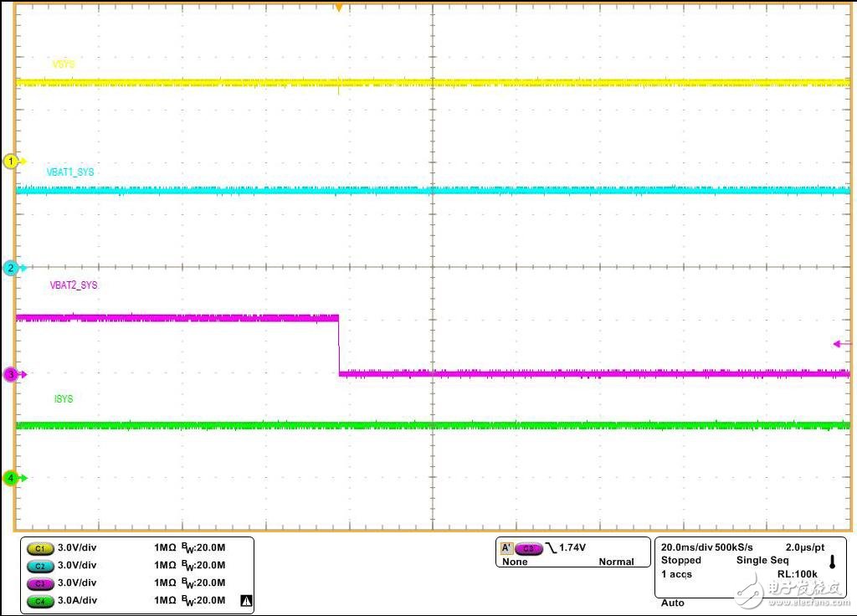Click the ISYS waveform label
Image resolution: width=857 pixels, height=616 pixels.
(64, 399)
